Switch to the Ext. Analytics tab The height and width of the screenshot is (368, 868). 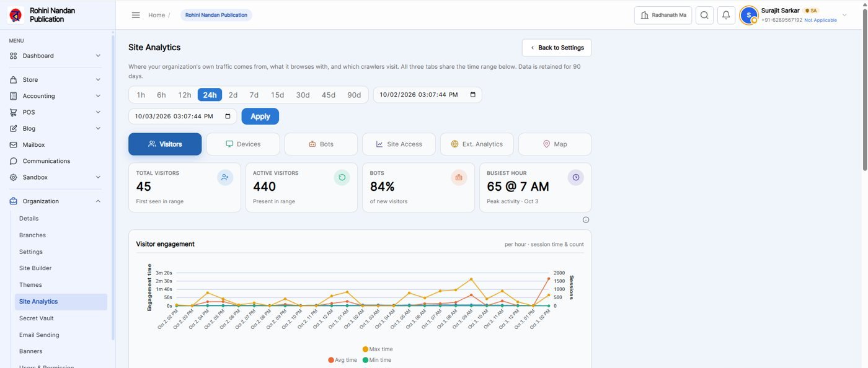click(x=477, y=144)
